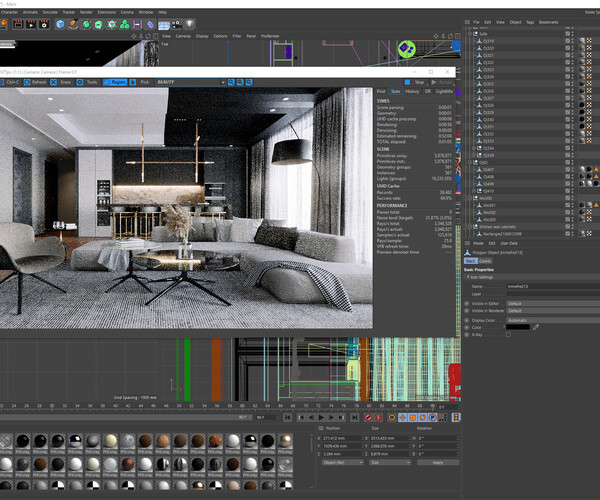Screen dimensions: 600x500
Task: Toggle visibility dots for Ms301 row
Action: click(573, 205)
